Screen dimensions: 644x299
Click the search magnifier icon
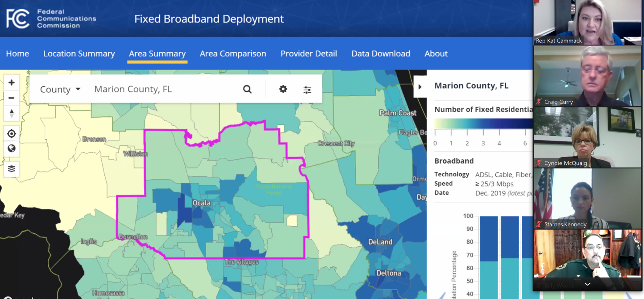point(247,89)
